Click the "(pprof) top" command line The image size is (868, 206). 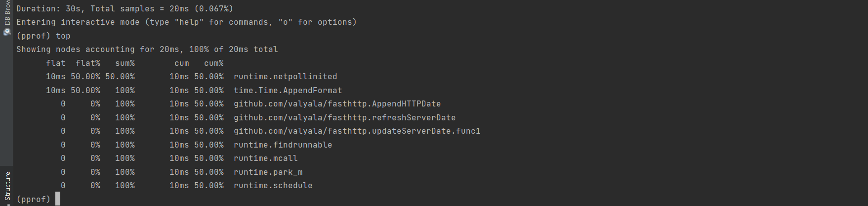(x=43, y=36)
